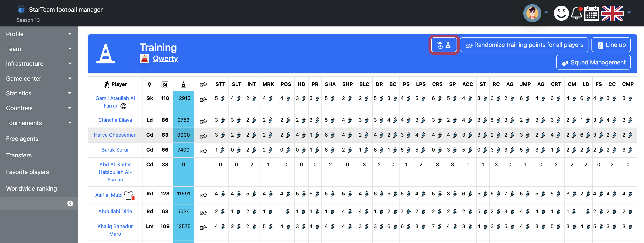644x243 pixels.
Task: Click the Season 13 label
Action: click(x=28, y=20)
